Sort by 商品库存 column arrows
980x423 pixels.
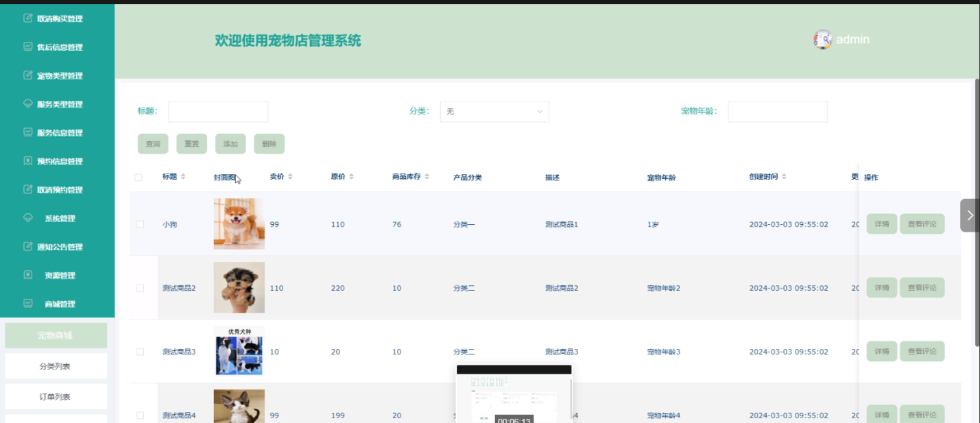(x=427, y=177)
